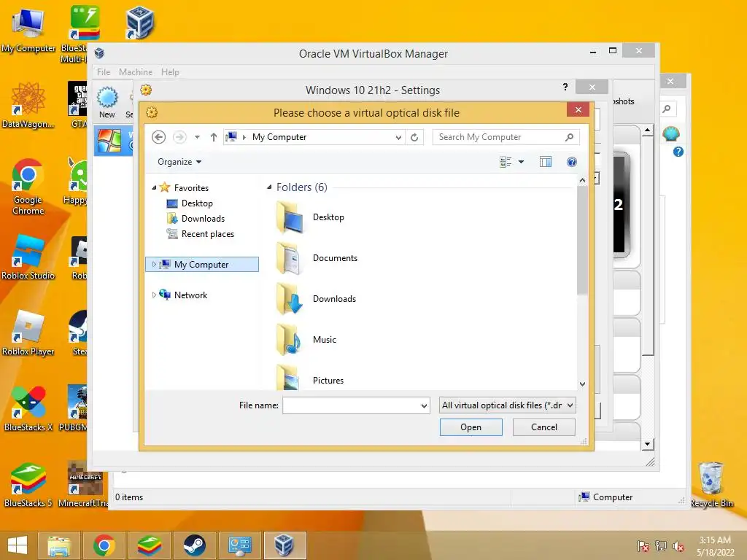The image size is (747, 560).
Task: Expand My Computer tree node
Action: click(x=154, y=264)
